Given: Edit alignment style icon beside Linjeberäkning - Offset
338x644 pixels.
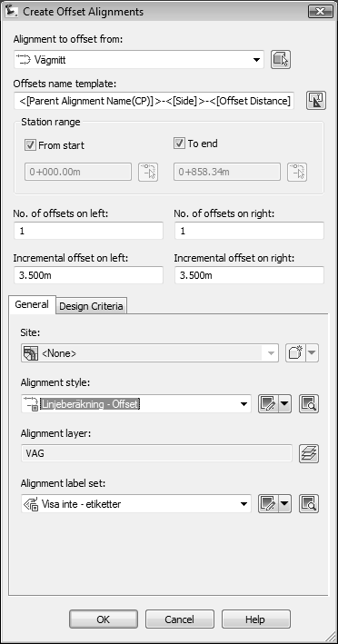Looking at the screenshot, I should (268, 404).
